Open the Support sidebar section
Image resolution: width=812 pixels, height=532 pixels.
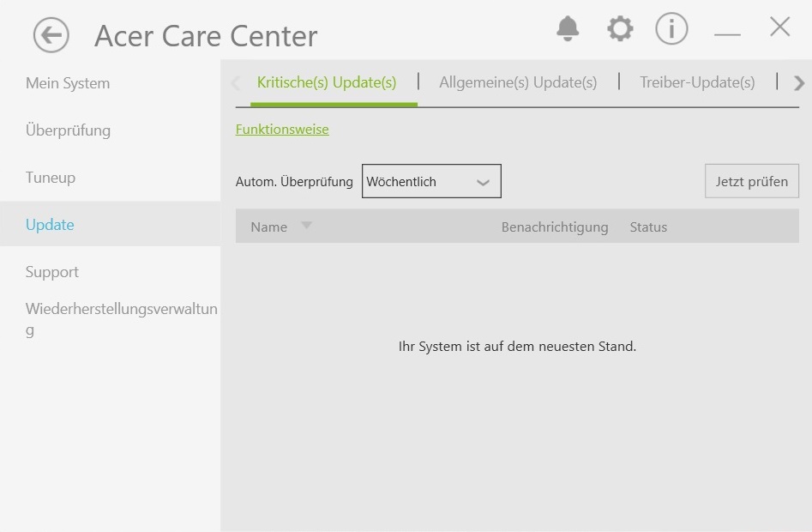52,272
